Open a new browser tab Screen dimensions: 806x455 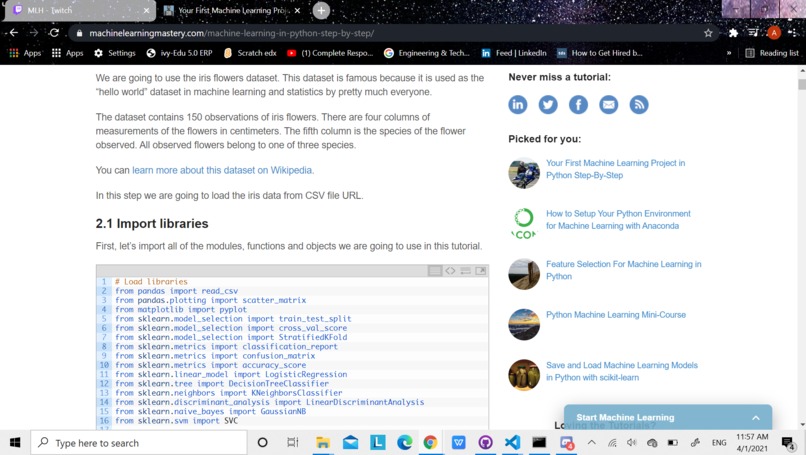321,10
